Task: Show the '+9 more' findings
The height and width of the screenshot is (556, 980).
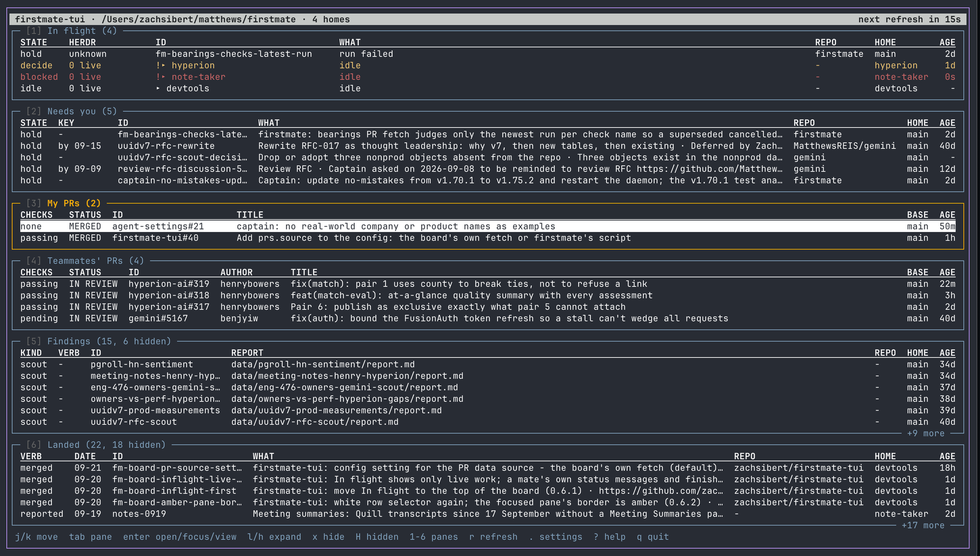Action: [926, 433]
